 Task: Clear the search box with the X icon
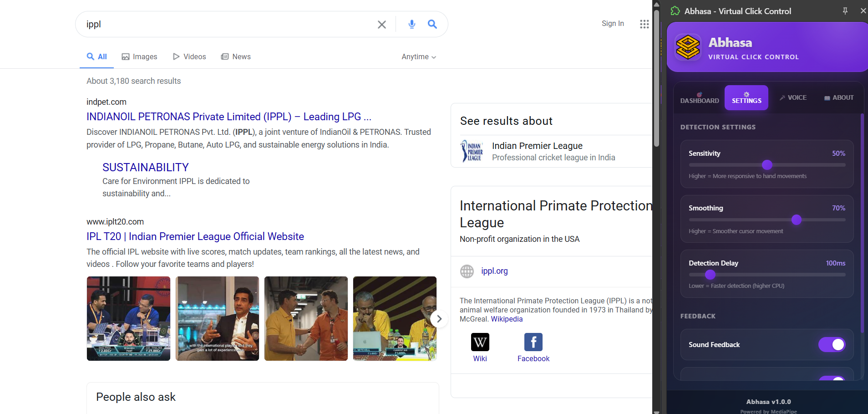382,25
